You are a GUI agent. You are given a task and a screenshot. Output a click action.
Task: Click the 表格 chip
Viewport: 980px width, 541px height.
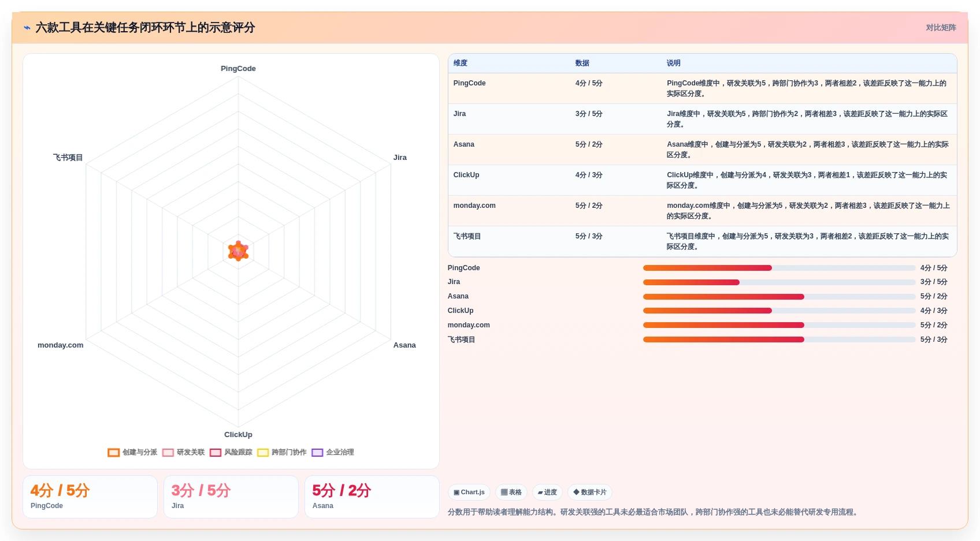coord(511,493)
